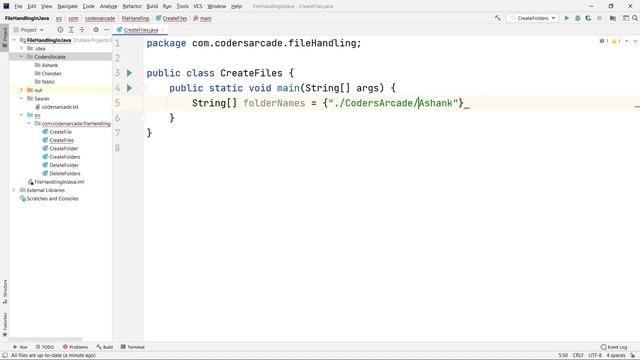640x360 pixels.
Task: Hide the Project tool window
Action: coord(107,30)
